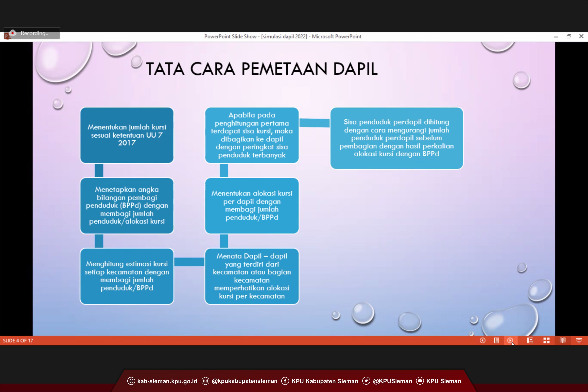Click the Slide 4 of 17 indicator
588x392 pixels.
point(18,340)
